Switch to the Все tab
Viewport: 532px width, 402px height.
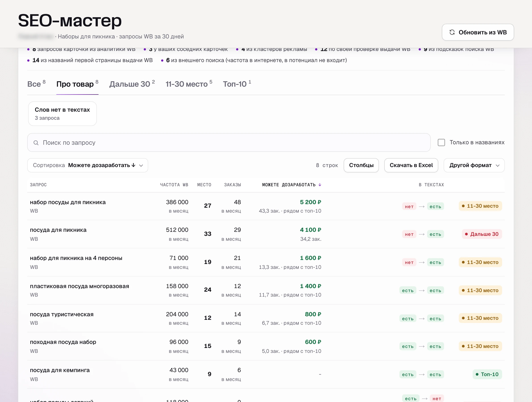(36, 84)
